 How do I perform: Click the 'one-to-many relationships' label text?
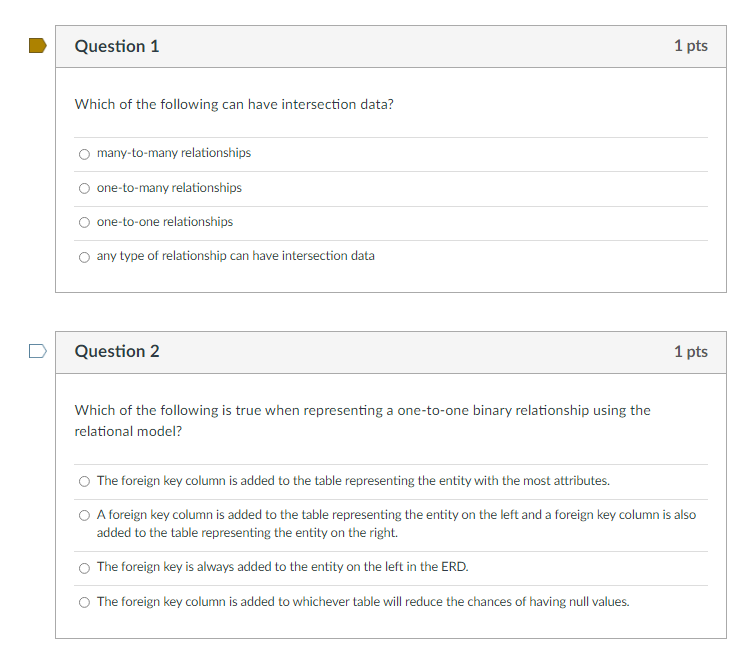[x=170, y=188]
